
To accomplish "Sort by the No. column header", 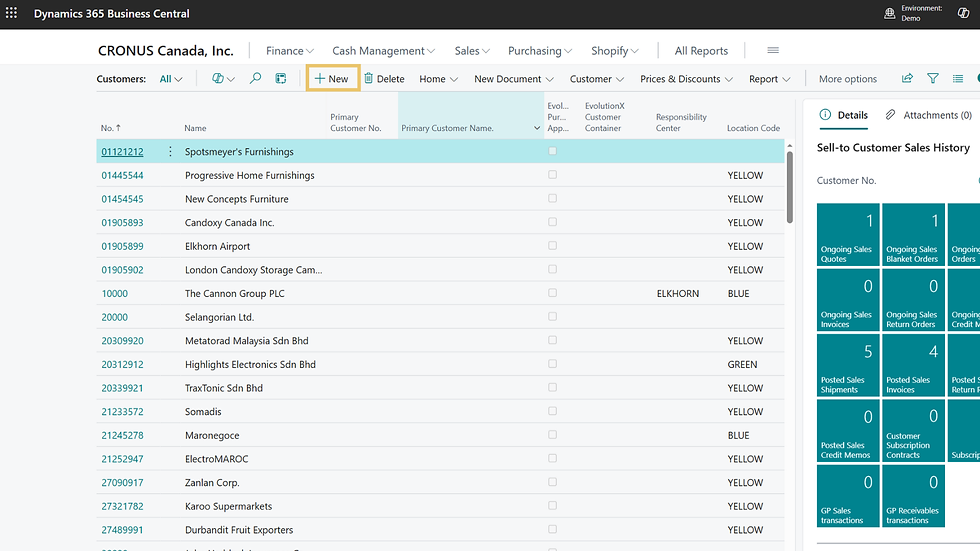I will 111,127.
